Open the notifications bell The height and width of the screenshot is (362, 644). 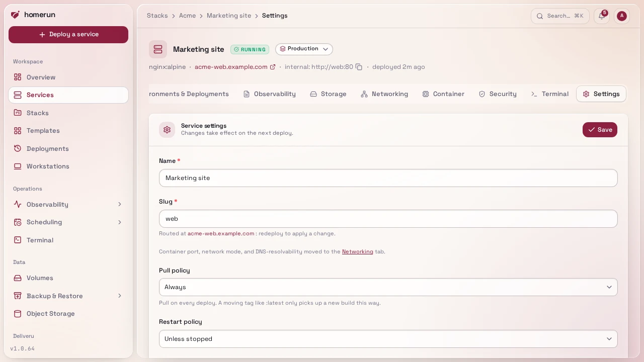tap(602, 16)
